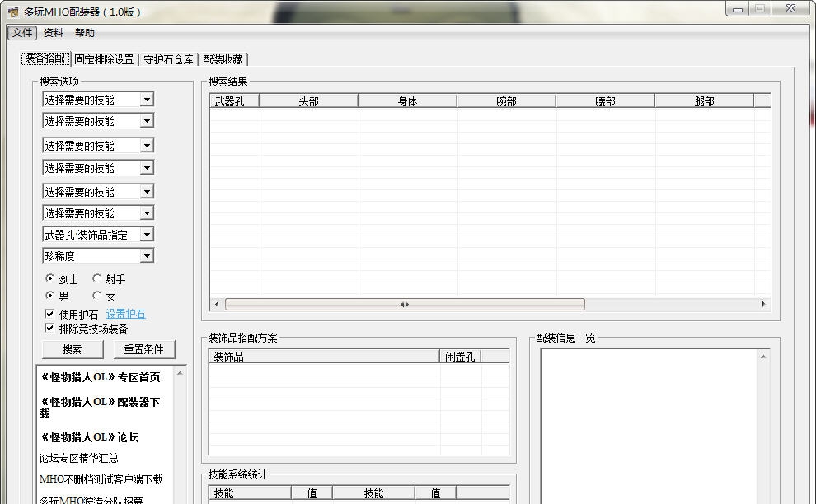
Task: Open the 珍稀度 rarity dropdown
Action: [x=97, y=255]
